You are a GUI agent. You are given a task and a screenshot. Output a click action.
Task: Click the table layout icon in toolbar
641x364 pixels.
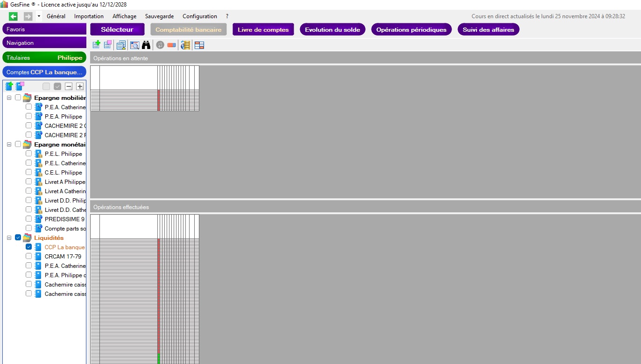pos(199,45)
